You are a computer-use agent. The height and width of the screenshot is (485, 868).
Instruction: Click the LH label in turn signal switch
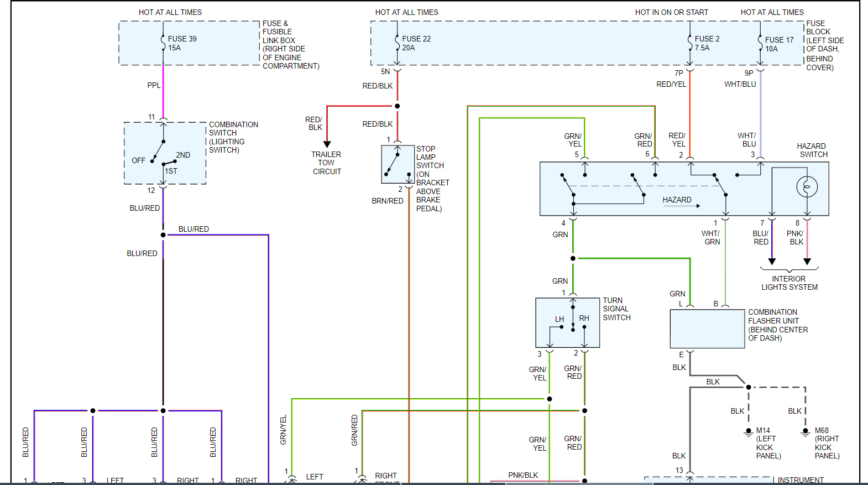click(560, 319)
